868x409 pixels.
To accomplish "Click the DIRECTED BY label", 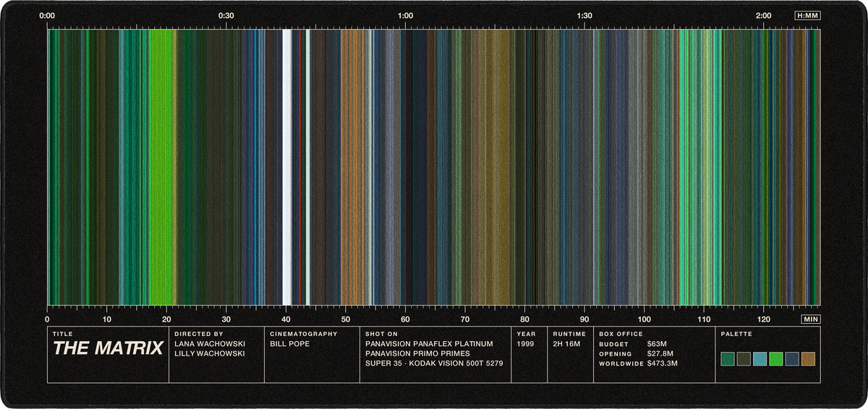I will click(199, 334).
